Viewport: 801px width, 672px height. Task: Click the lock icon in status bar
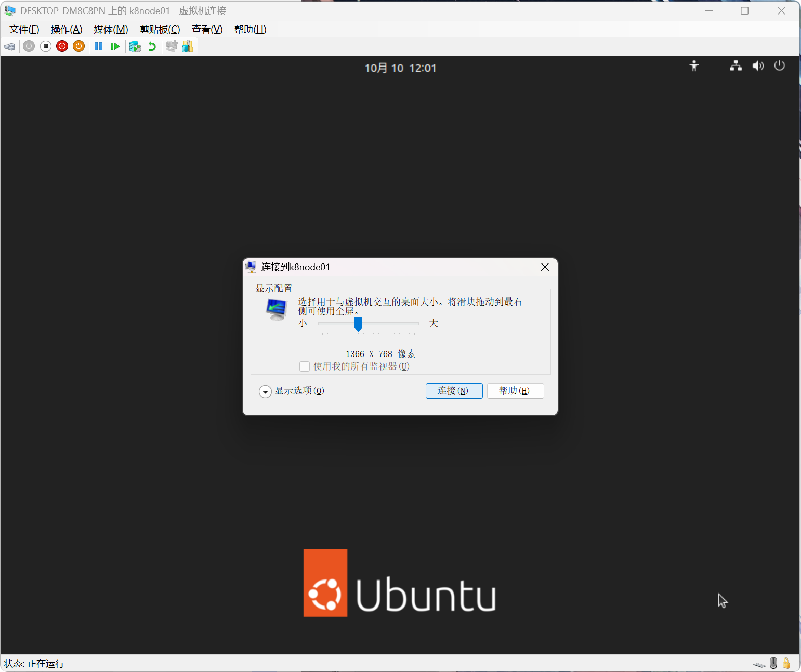(786, 663)
